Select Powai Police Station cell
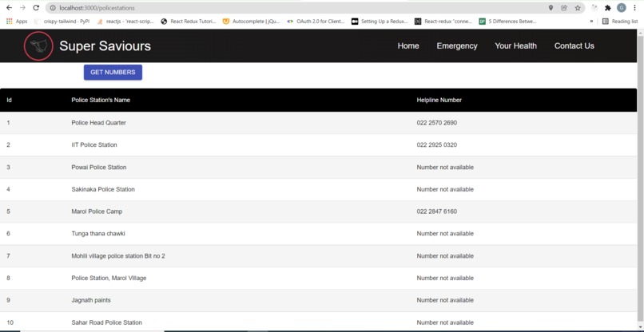Image resolution: width=644 pixels, height=332 pixels. (98, 167)
